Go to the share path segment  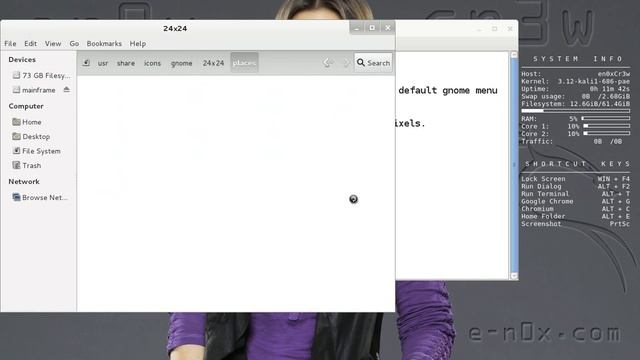126,63
